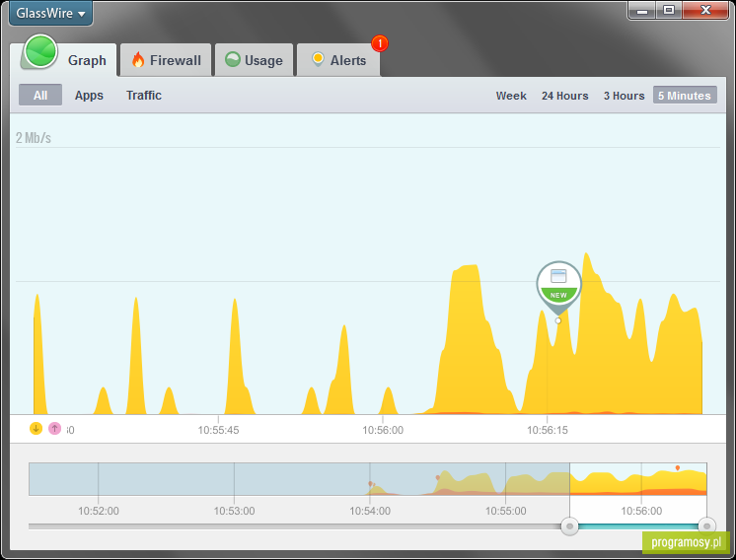736x560 pixels.
Task: Set time range to 5 Minutes
Action: coord(685,96)
